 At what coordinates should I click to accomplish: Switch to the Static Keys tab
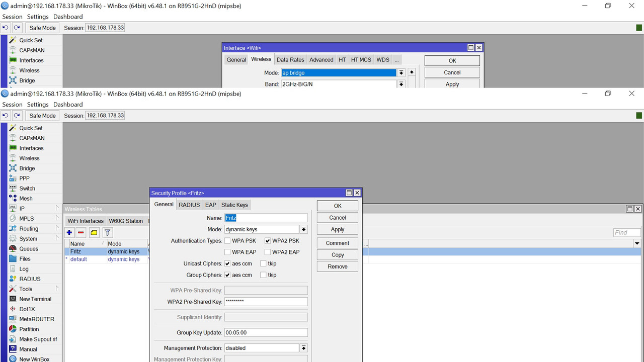(x=234, y=205)
